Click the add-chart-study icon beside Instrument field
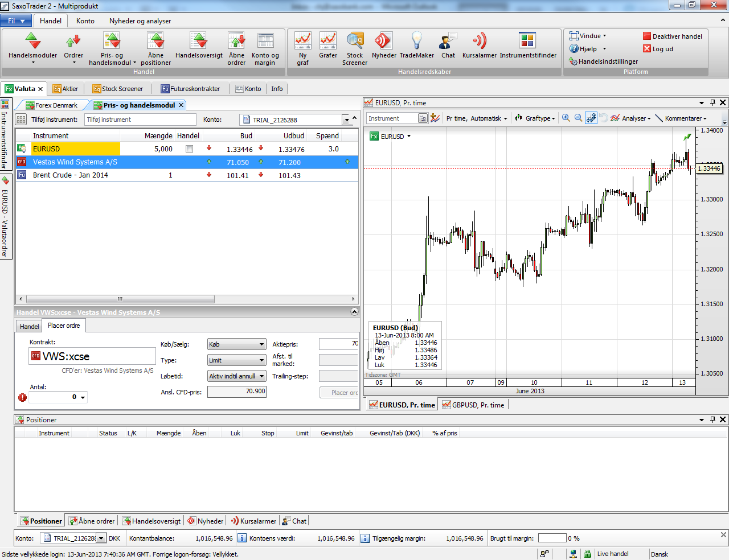 point(435,118)
